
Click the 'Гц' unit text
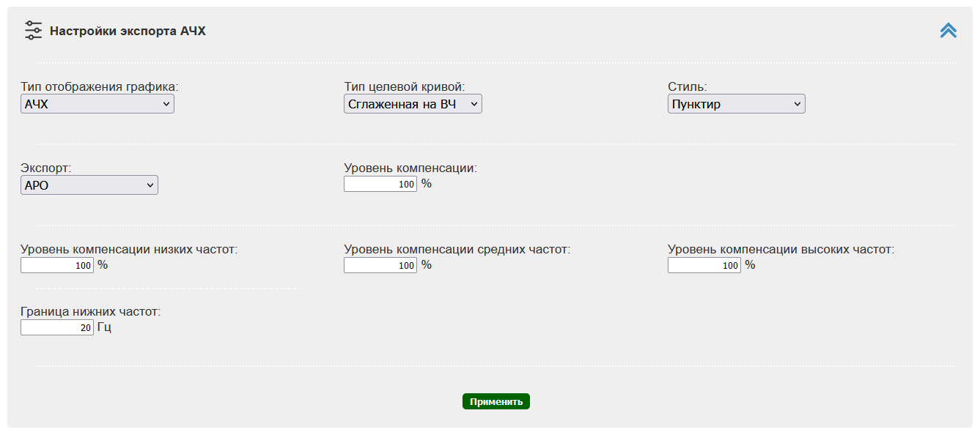click(x=104, y=327)
